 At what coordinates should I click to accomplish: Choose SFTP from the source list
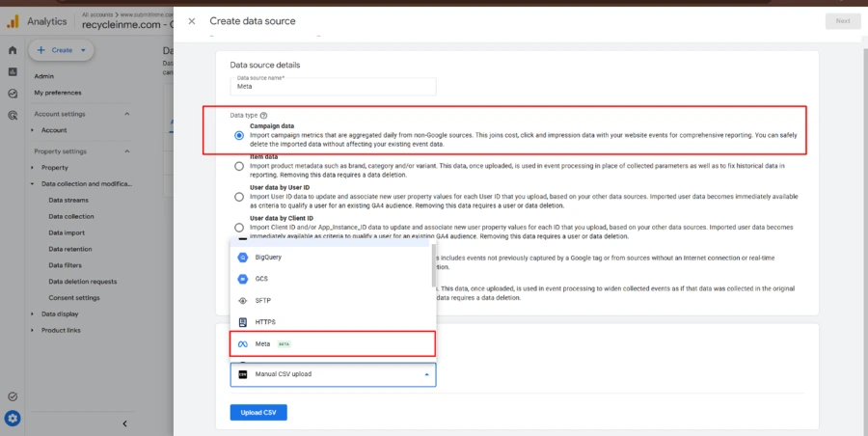coord(331,301)
